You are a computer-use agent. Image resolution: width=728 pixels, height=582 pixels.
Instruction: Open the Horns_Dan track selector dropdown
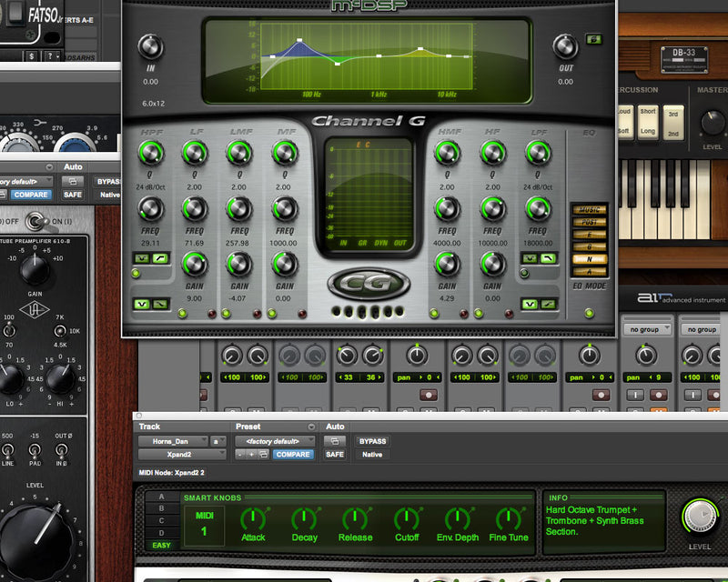pos(173,441)
